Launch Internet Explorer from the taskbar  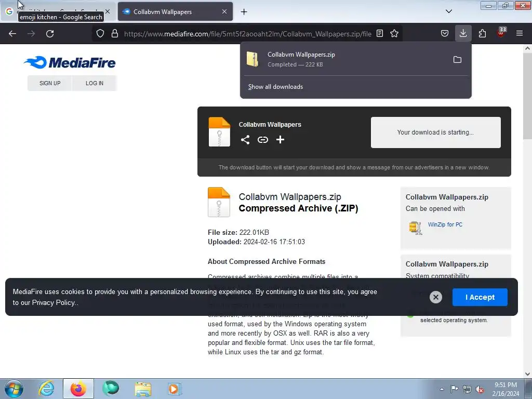(46, 389)
